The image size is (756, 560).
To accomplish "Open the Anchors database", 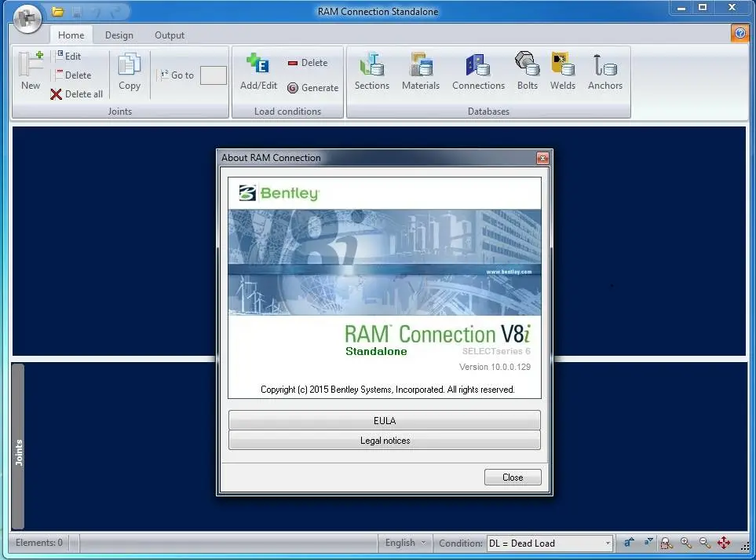I will click(x=605, y=71).
